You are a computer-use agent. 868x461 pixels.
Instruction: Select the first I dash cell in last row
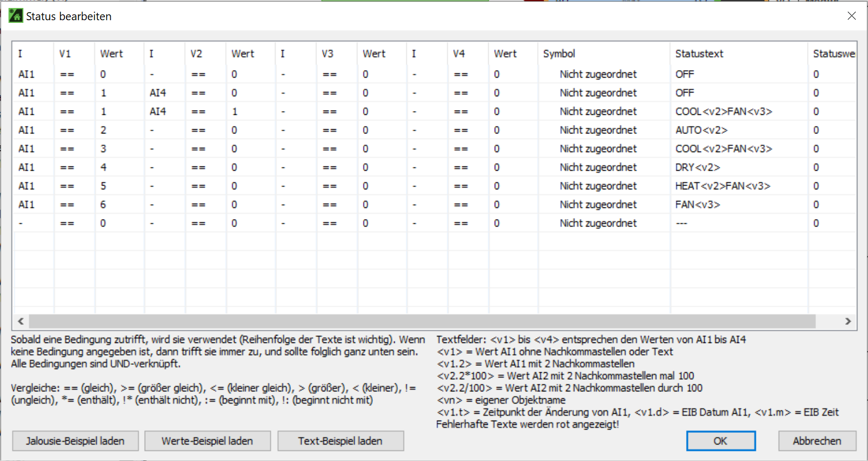pyautogui.click(x=21, y=223)
